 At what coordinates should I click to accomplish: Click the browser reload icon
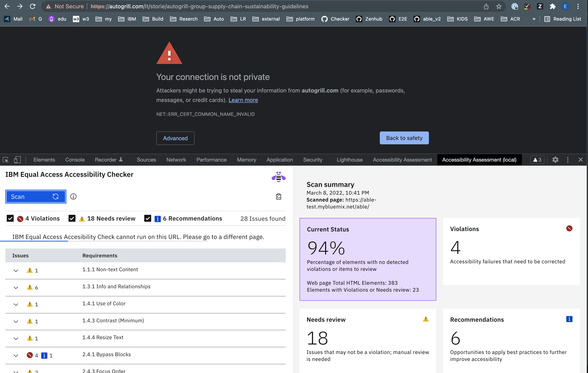click(32, 6)
